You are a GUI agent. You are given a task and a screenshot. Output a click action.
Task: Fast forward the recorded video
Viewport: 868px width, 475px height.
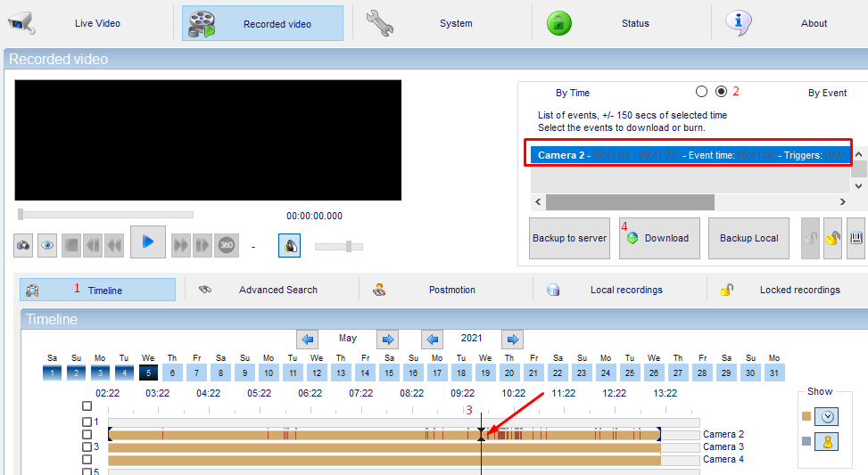[x=180, y=245]
